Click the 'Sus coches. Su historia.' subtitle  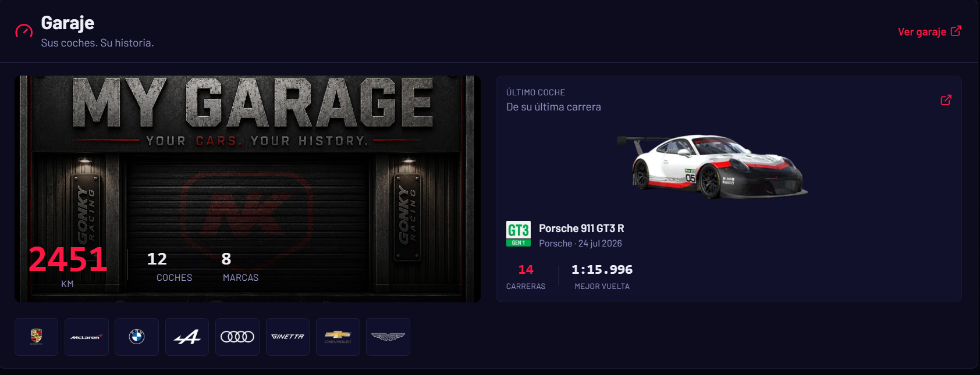[97, 43]
